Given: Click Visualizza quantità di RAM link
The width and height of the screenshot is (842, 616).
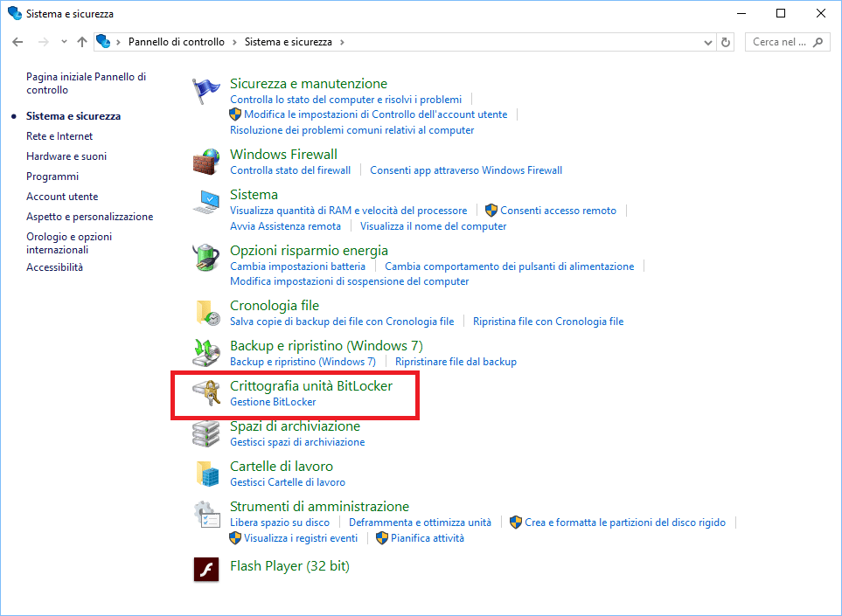Looking at the screenshot, I should click(x=349, y=211).
